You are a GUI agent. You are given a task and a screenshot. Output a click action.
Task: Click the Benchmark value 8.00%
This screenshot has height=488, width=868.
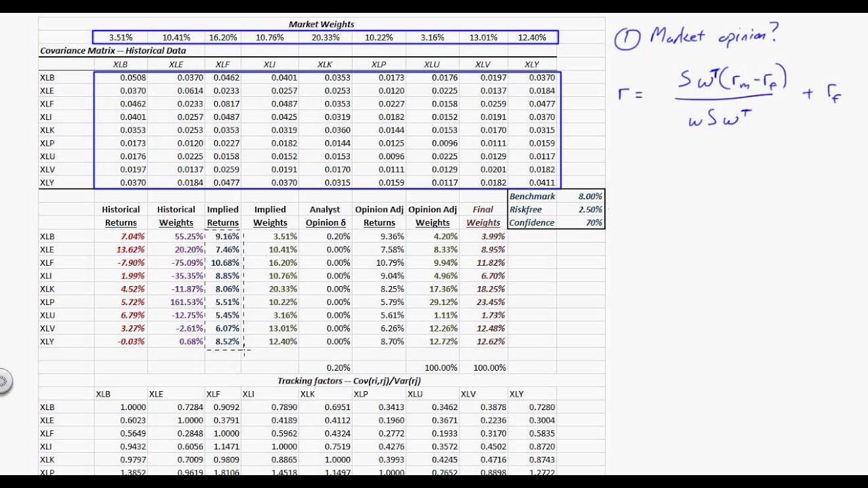[x=589, y=197]
